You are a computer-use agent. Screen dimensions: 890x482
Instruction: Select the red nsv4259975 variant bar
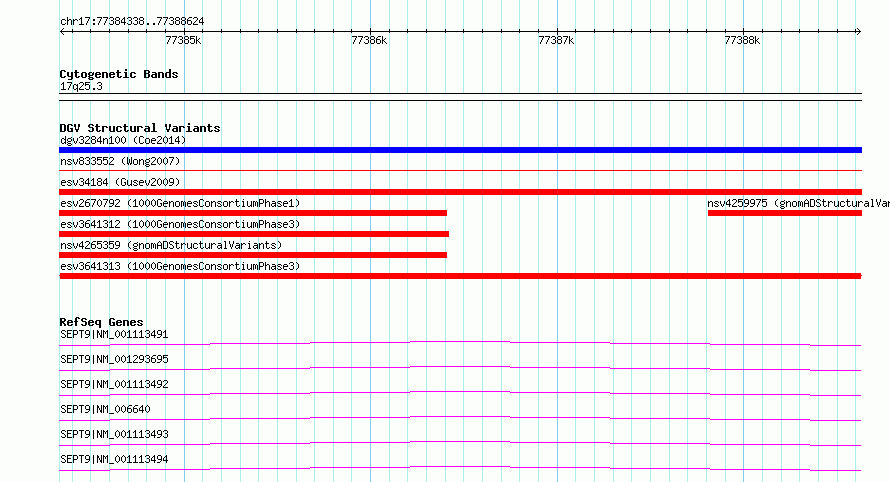785,213
